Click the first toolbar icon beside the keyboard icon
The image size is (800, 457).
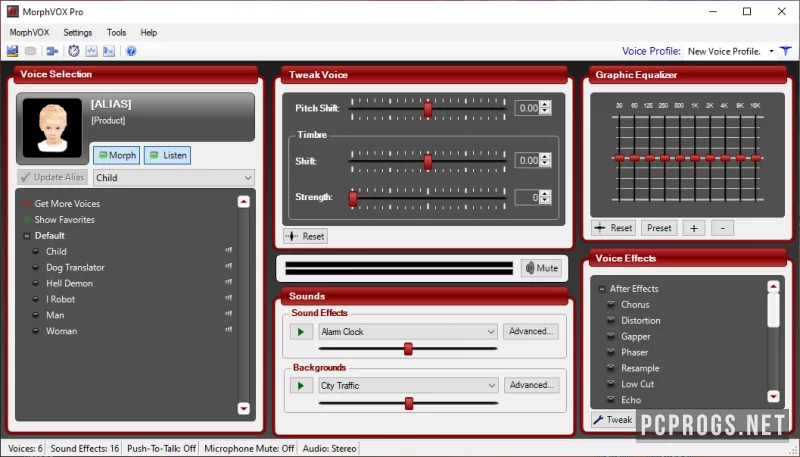tap(12, 51)
